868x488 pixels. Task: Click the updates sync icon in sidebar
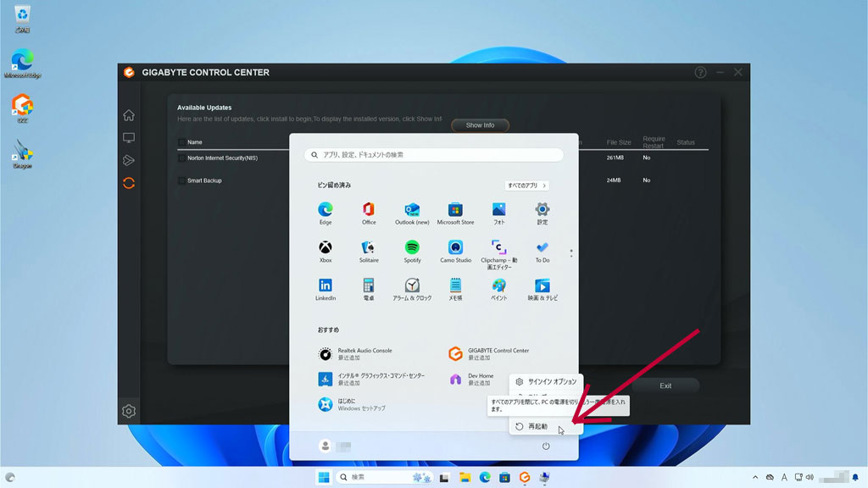(129, 183)
